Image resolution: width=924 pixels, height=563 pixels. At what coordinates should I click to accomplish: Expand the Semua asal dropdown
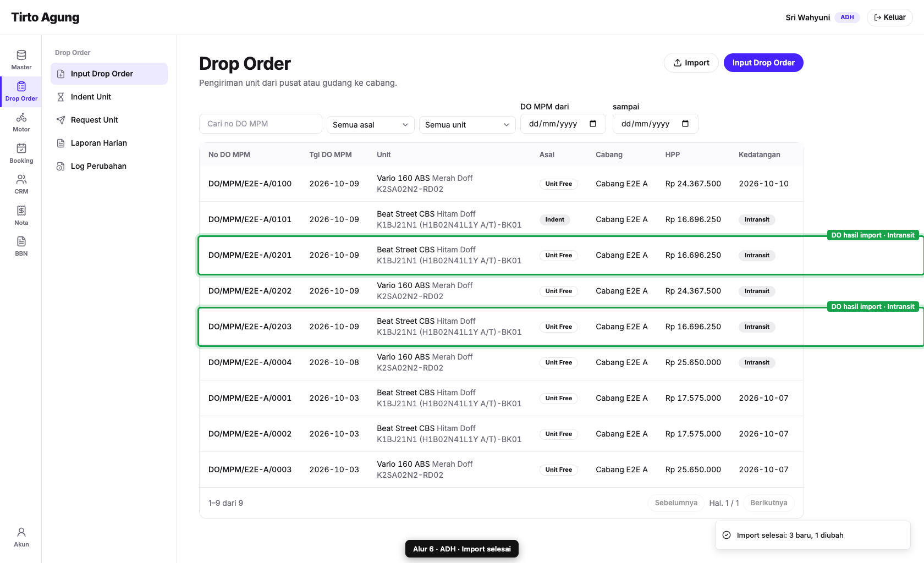click(x=371, y=125)
